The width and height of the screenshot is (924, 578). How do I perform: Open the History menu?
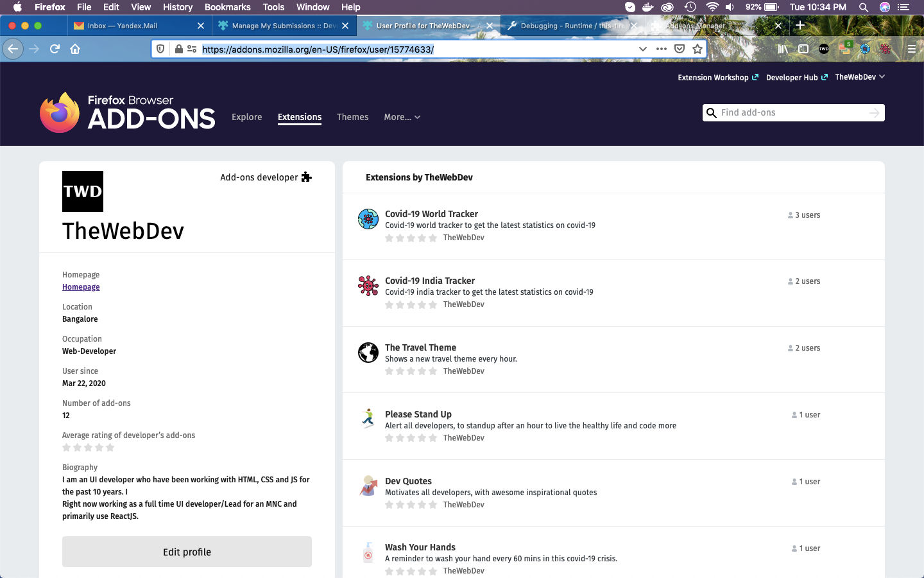tap(178, 7)
